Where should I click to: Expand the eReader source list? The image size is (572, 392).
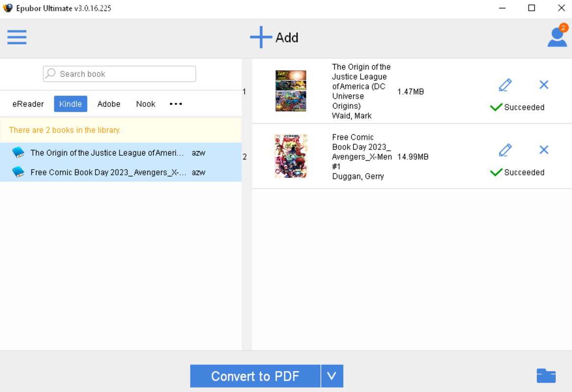click(27, 104)
